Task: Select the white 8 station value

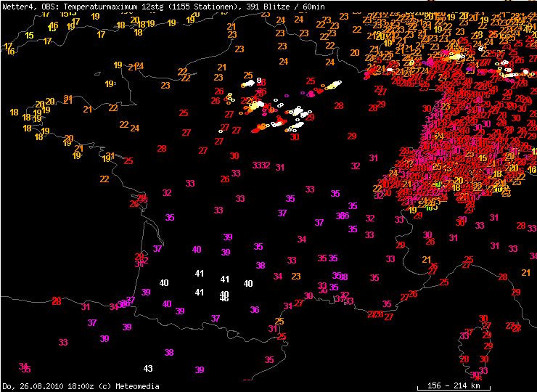Action: 259,81
